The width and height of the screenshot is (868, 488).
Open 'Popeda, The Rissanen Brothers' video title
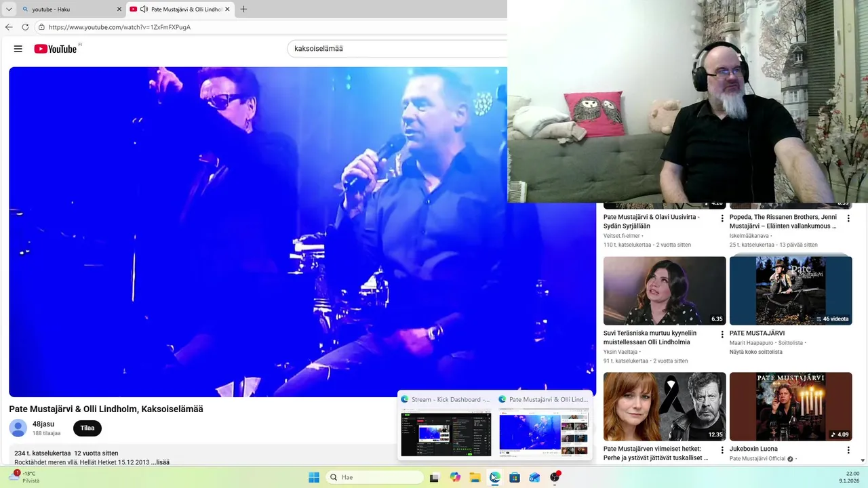pyautogui.click(x=783, y=221)
